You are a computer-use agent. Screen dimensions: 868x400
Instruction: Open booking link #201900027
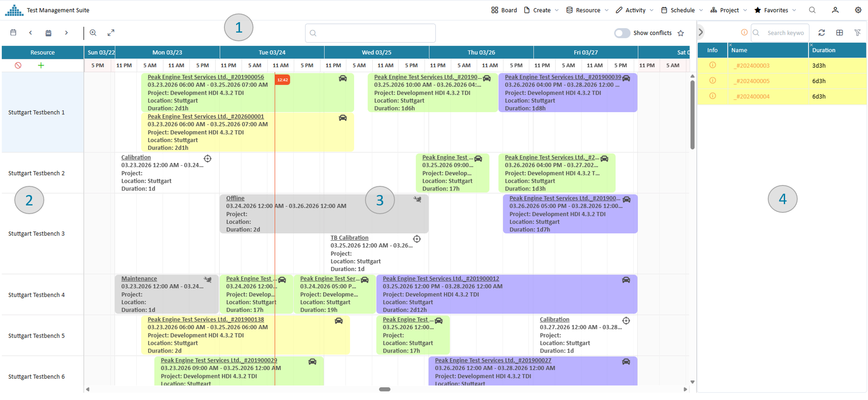493,360
